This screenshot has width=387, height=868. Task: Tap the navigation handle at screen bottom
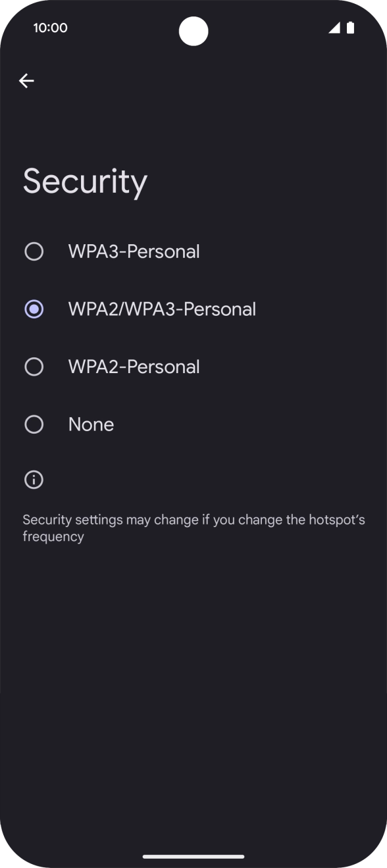pyautogui.click(x=193, y=856)
